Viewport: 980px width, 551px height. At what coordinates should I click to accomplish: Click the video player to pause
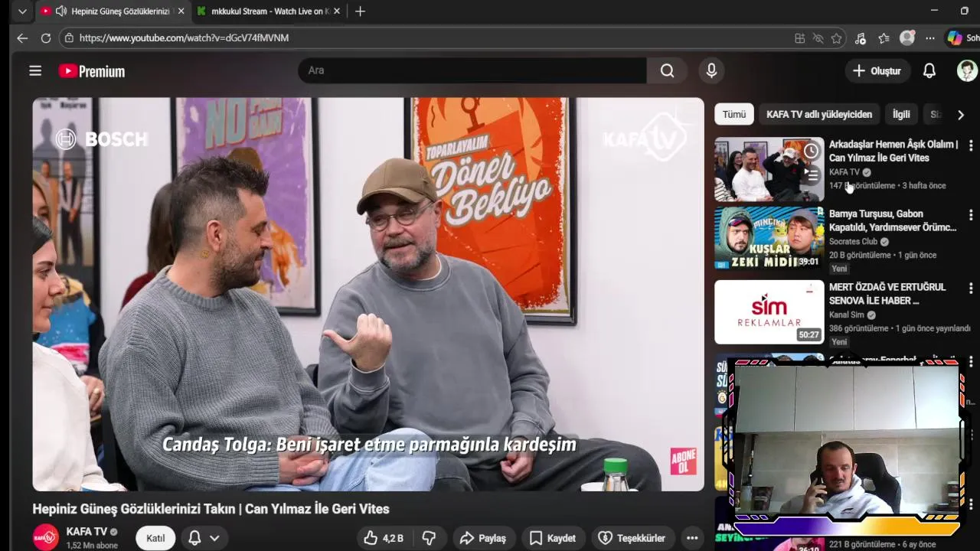point(367,294)
